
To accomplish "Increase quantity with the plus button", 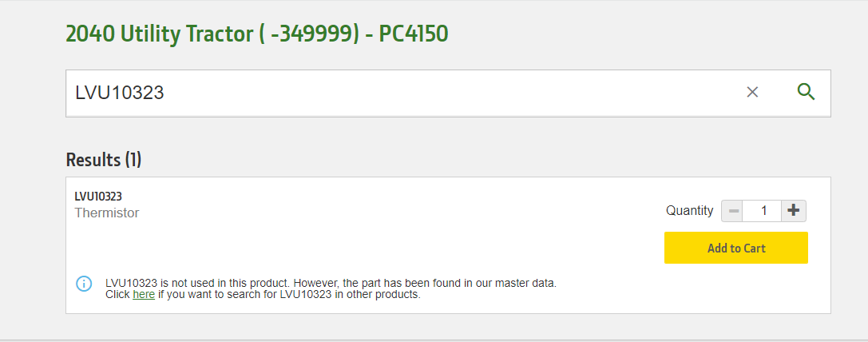I will click(793, 211).
